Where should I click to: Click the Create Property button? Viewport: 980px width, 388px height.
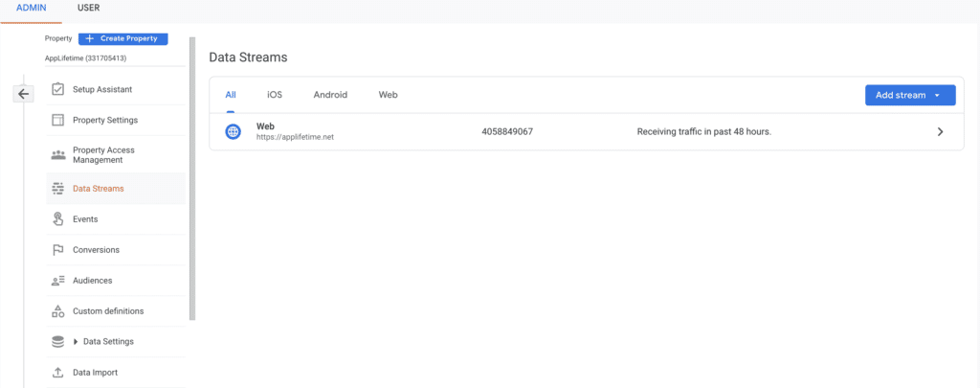pyautogui.click(x=122, y=38)
